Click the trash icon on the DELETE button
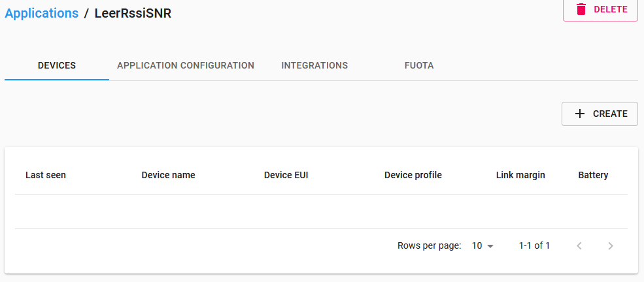Image resolution: width=644 pixels, height=282 pixels. click(581, 9)
